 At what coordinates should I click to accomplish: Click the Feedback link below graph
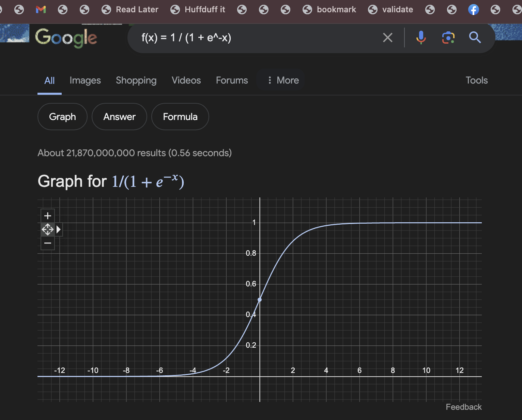463,407
